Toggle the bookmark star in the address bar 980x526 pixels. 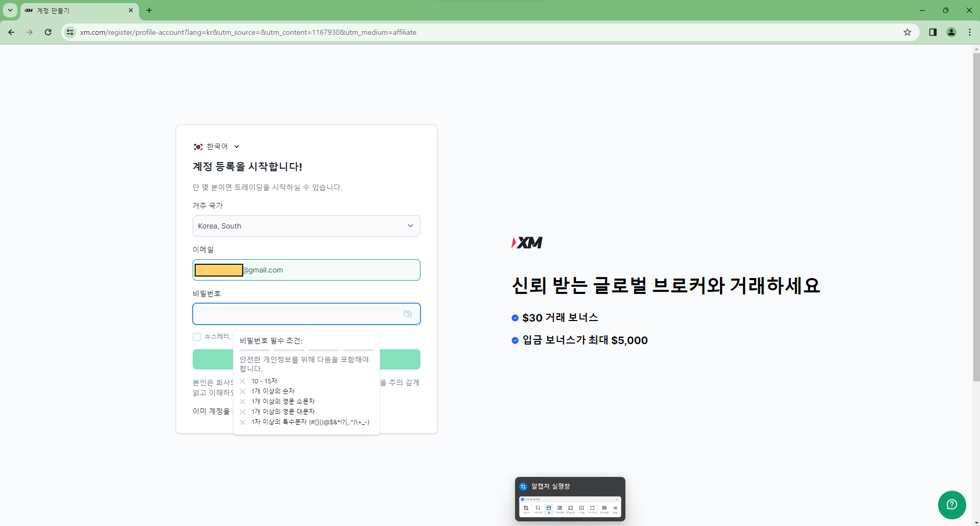908,32
